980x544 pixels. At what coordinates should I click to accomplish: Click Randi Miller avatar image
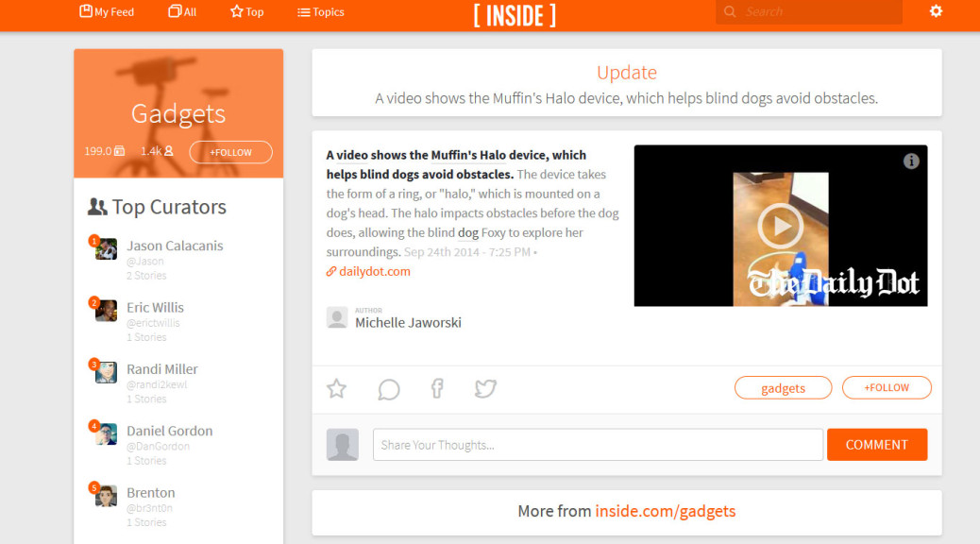(106, 372)
